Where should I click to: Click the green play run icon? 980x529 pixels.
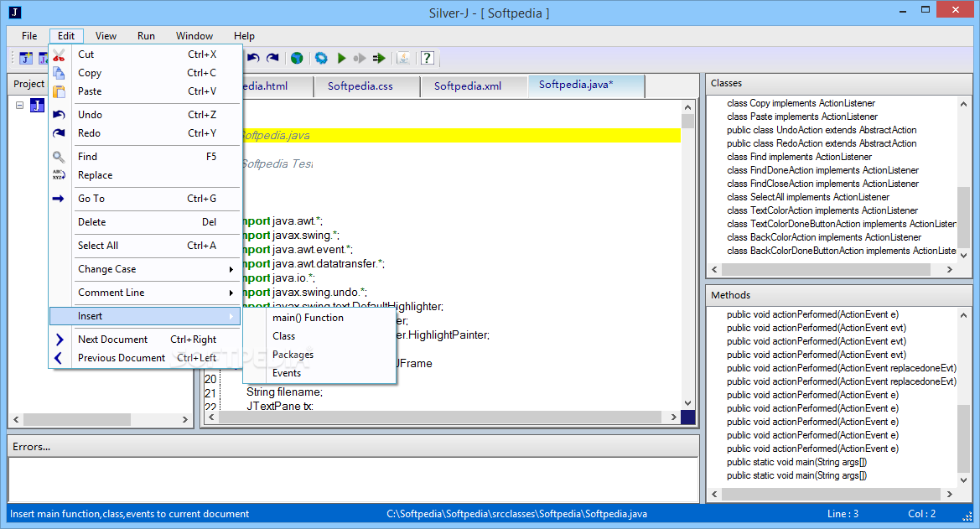tap(341, 58)
